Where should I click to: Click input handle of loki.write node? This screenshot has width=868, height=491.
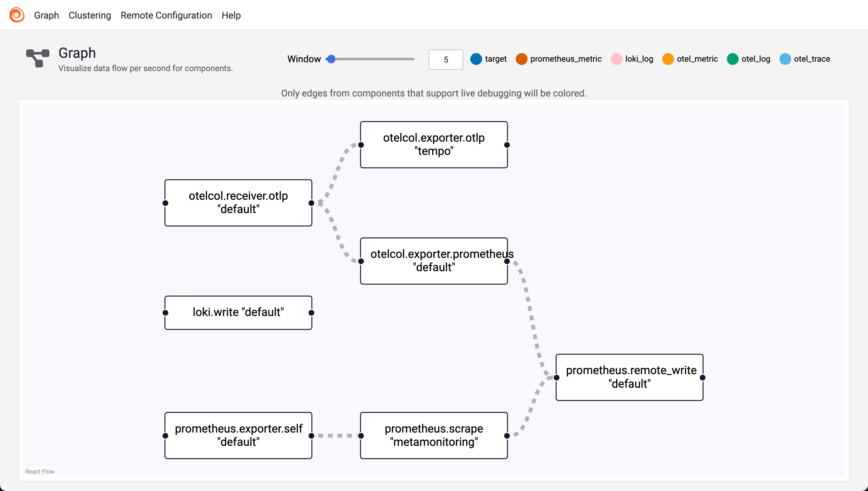tap(165, 312)
